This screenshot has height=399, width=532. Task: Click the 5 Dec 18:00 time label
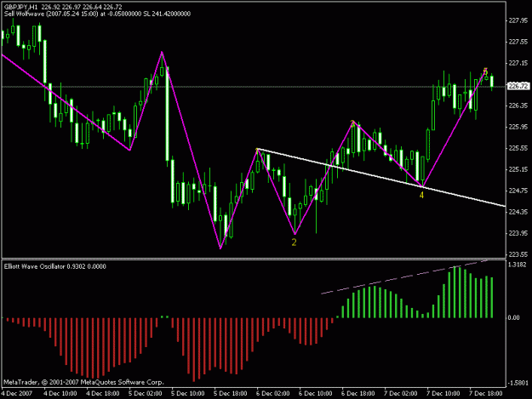coord(231,394)
